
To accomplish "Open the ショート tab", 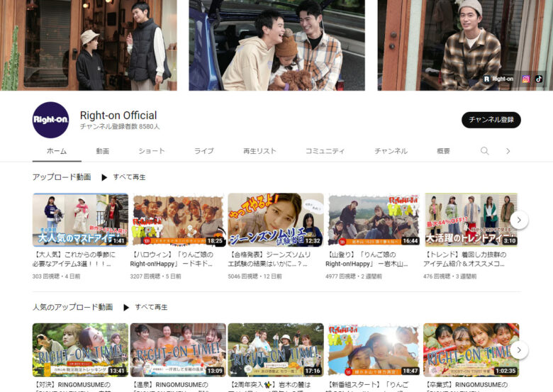I will [151, 151].
